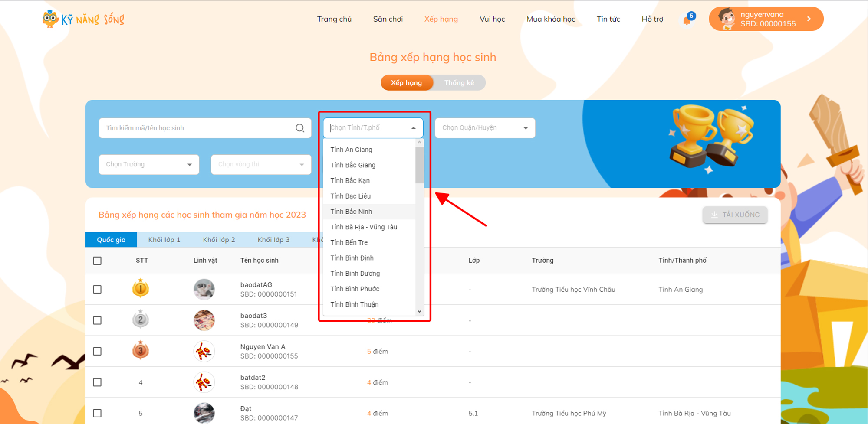
Task: Tick the select-all checkbox in table header
Action: point(97,261)
